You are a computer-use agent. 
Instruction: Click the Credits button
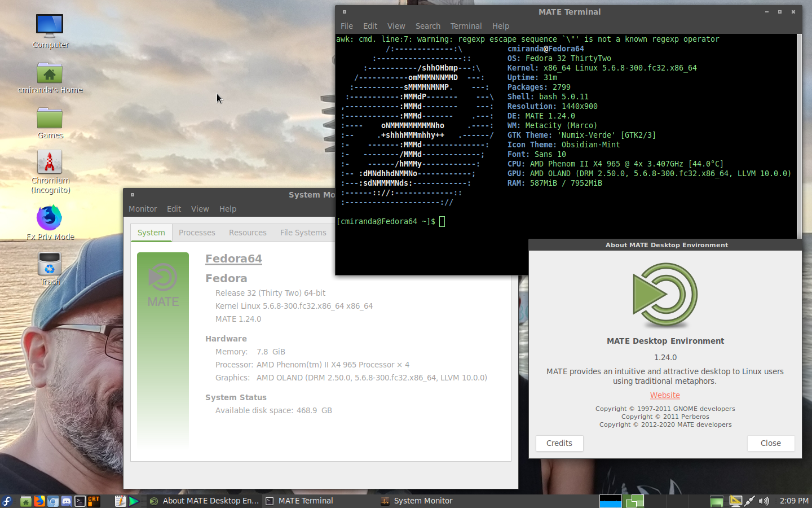(x=559, y=443)
